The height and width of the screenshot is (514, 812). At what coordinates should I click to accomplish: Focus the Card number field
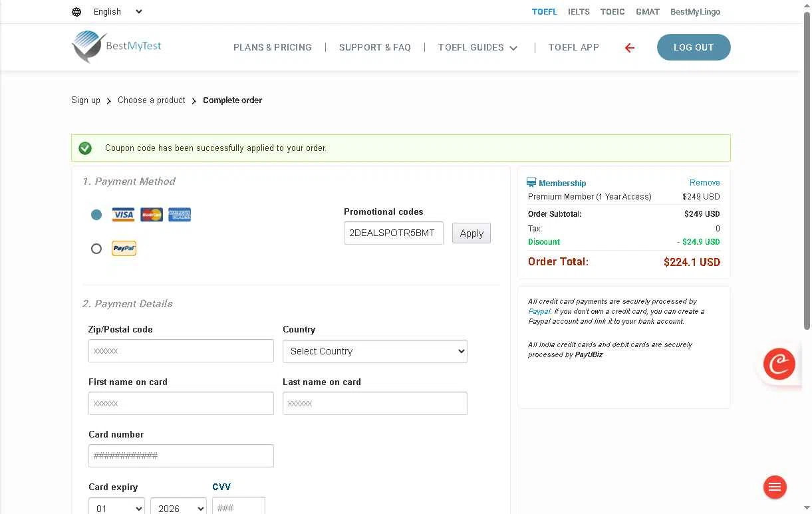(x=181, y=456)
